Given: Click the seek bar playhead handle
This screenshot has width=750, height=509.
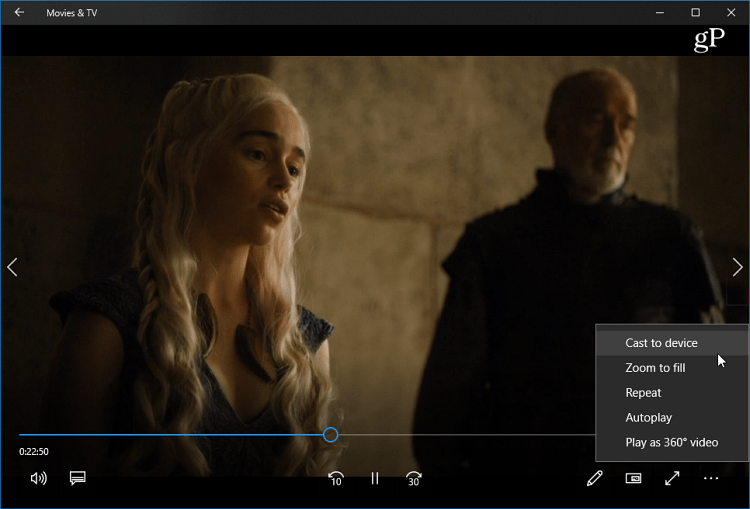Looking at the screenshot, I should [x=331, y=435].
